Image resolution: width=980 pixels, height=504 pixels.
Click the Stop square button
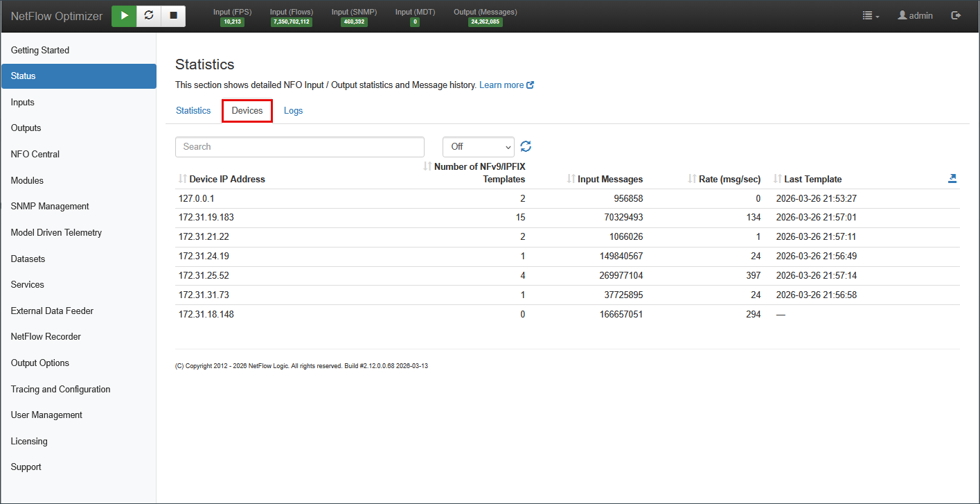[173, 15]
